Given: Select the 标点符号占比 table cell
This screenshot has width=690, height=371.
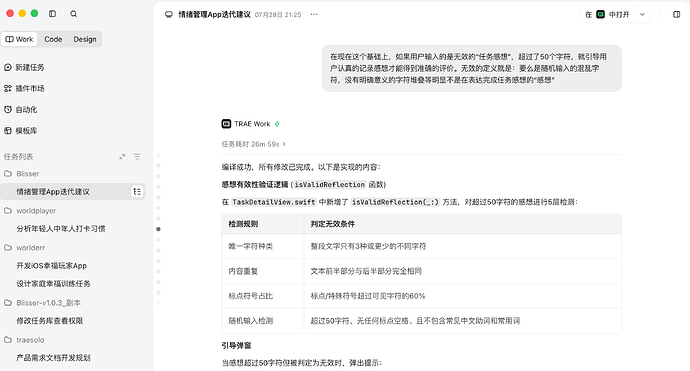Looking at the screenshot, I should coord(263,296).
